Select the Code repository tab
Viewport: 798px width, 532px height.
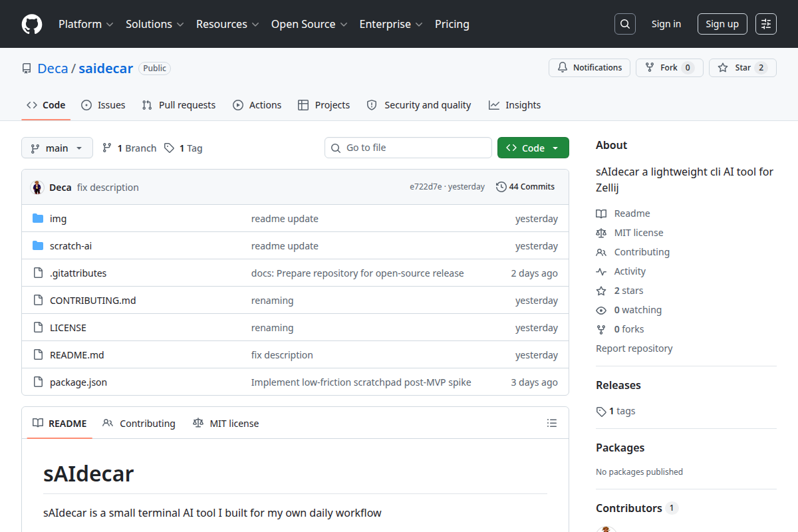pyautogui.click(x=46, y=105)
